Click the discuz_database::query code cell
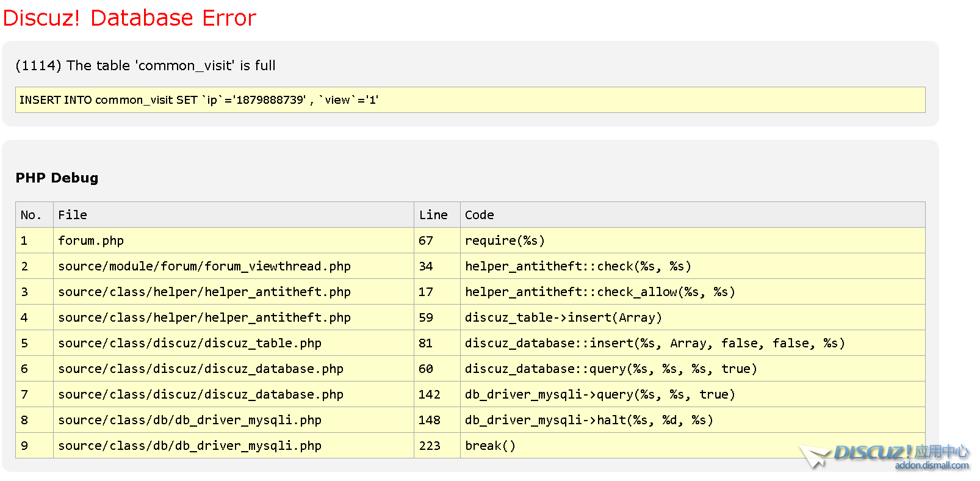 pos(611,369)
